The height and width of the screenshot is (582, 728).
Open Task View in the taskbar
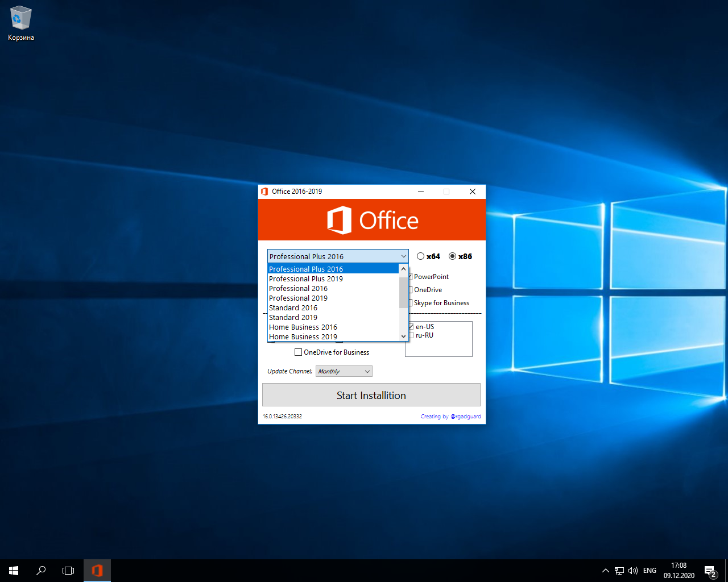point(68,571)
